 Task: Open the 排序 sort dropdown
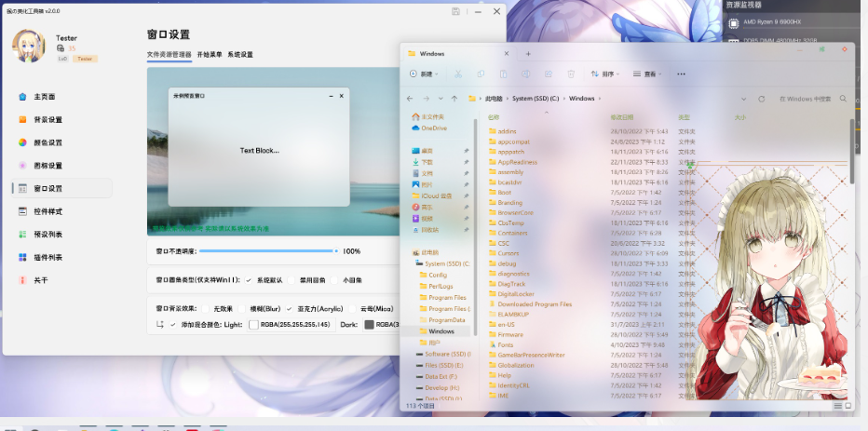605,74
